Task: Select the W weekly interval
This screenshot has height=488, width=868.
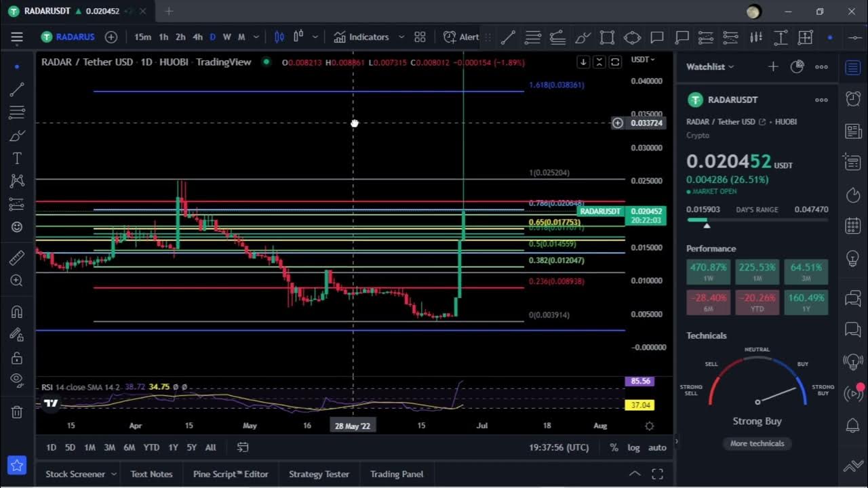Action: click(226, 37)
